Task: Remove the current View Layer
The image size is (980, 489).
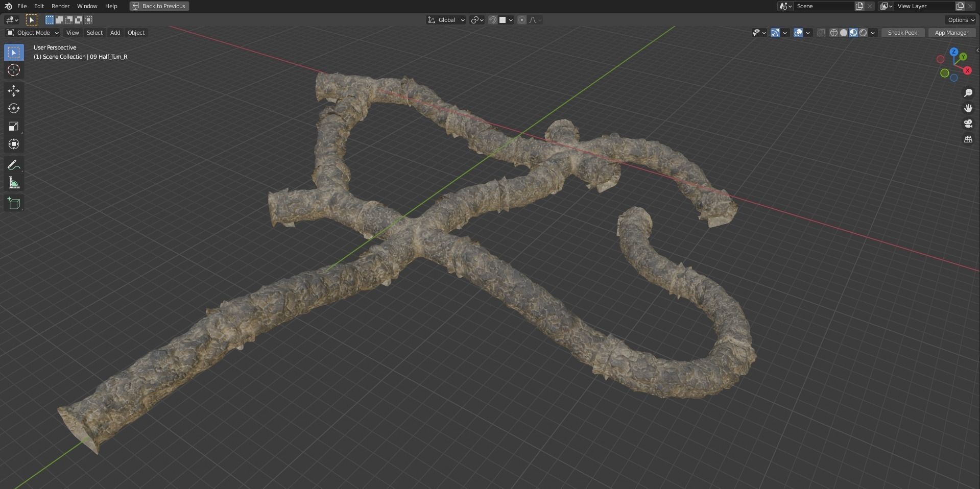Action: [x=970, y=6]
